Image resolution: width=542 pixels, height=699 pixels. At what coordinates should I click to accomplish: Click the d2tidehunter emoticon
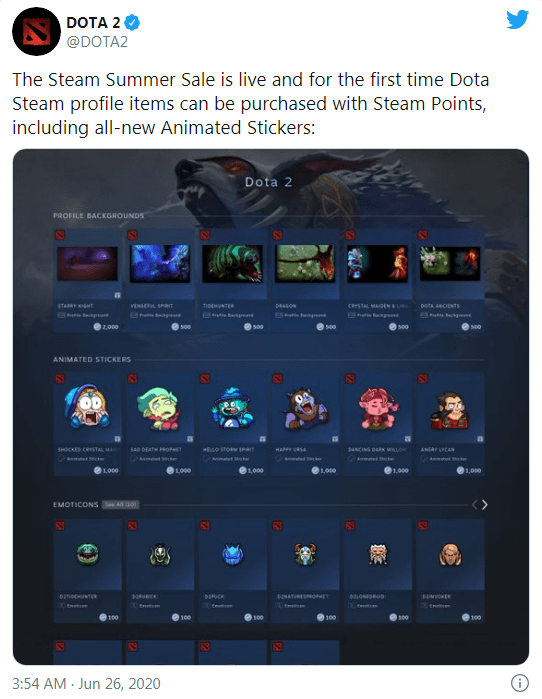pos(87,571)
